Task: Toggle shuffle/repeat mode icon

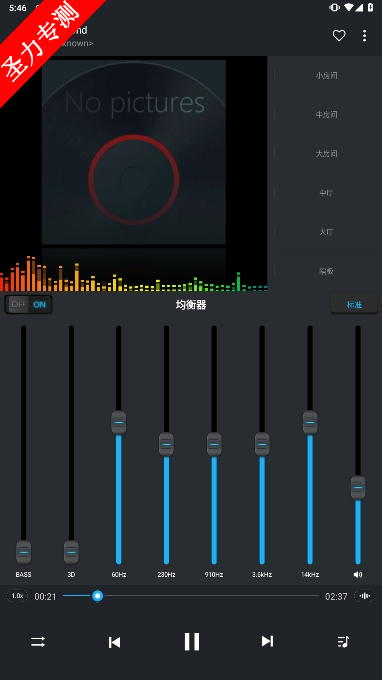Action: [38, 641]
